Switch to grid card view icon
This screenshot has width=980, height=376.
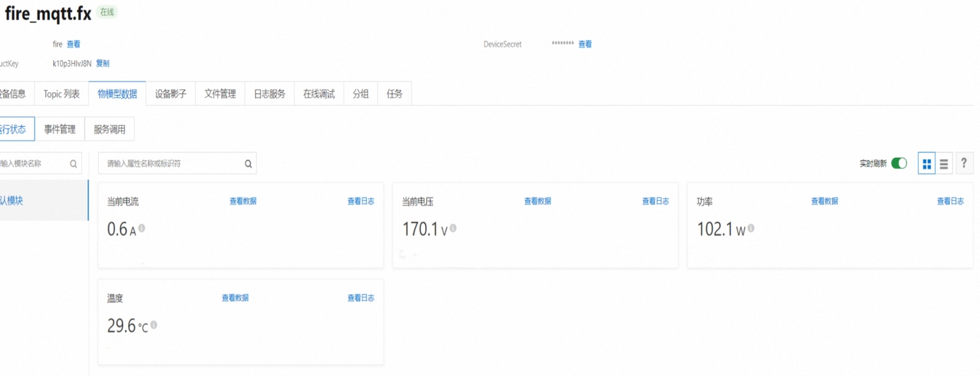coord(927,164)
